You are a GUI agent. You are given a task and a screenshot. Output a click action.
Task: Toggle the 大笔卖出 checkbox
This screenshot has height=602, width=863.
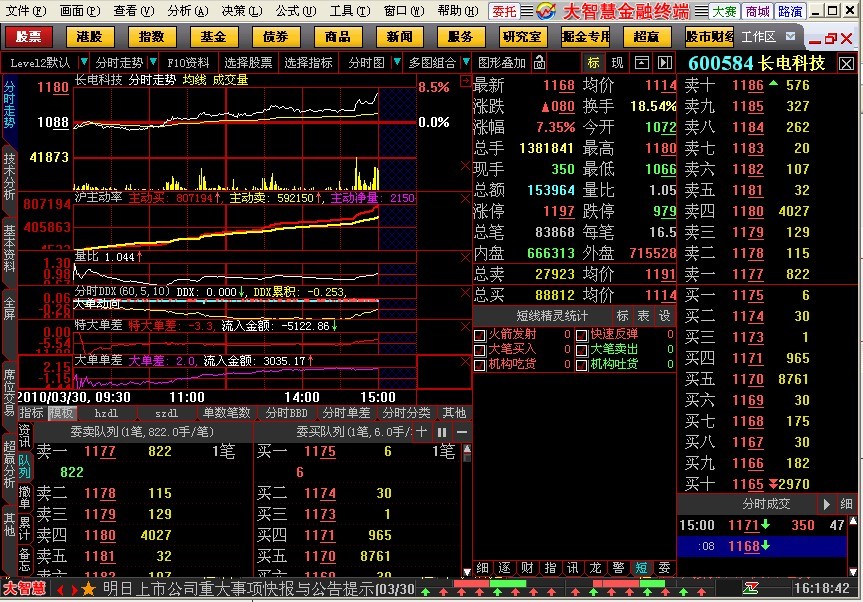(x=582, y=350)
